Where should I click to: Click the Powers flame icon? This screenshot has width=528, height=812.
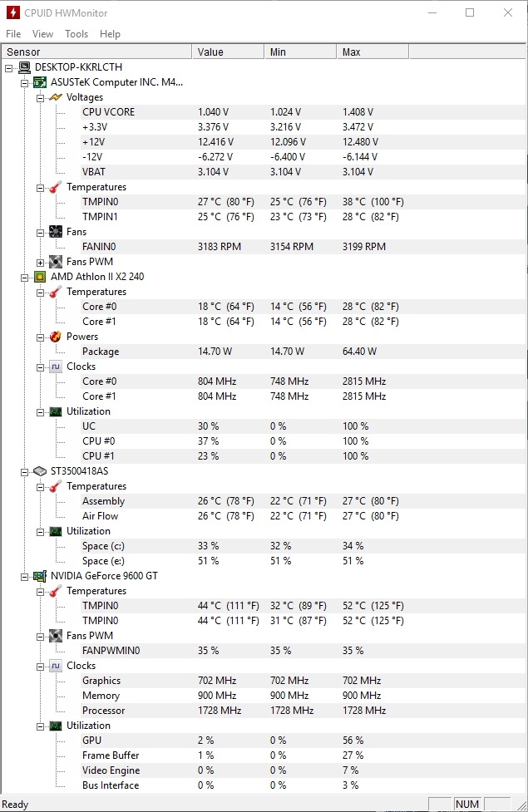56,337
